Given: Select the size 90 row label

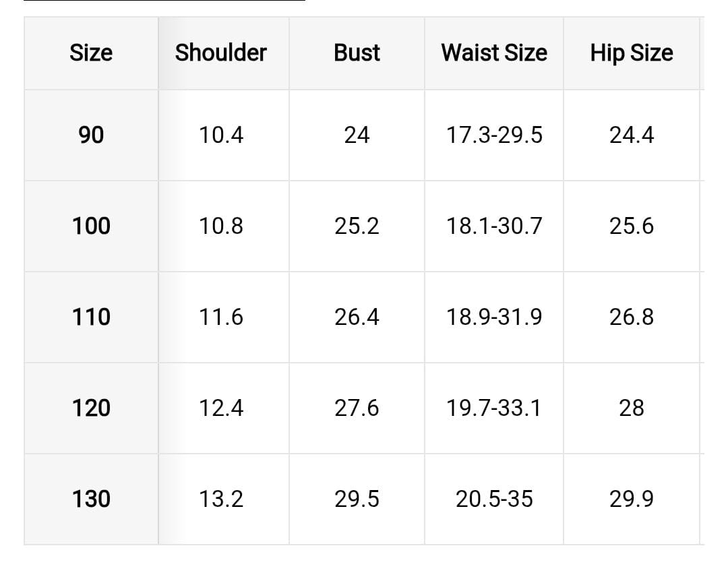Looking at the screenshot, I should 91,135.
